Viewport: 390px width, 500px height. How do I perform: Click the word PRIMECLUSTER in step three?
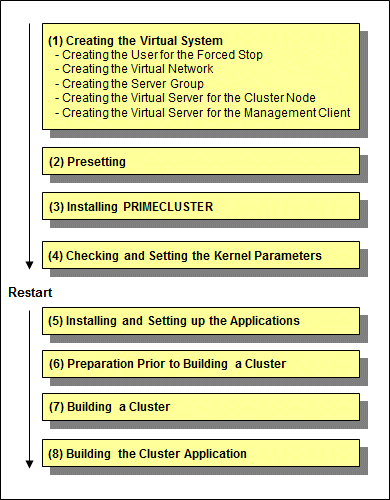click(168, 207)
